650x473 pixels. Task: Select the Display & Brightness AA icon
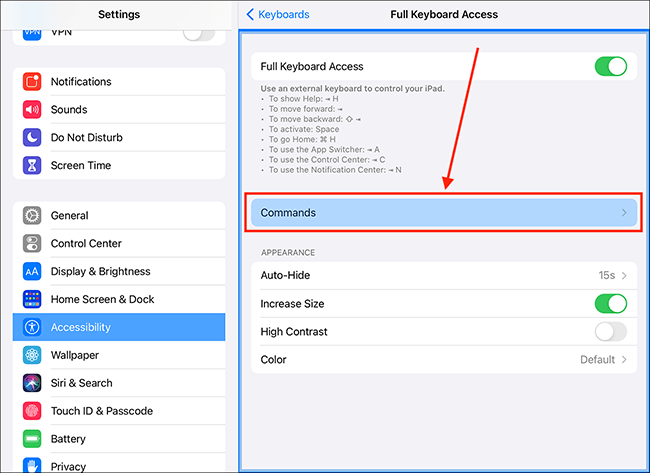tap(32, 272)
